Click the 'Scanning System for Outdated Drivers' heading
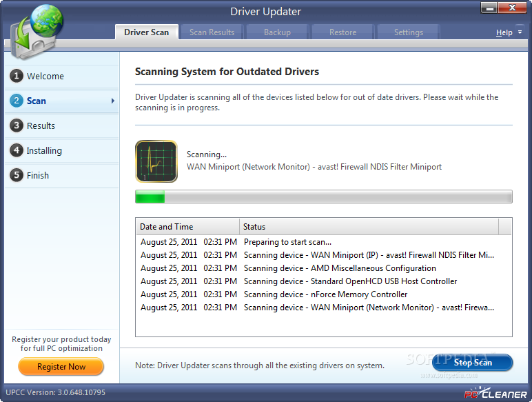The height and width of the screenshot is (402, 532). click(x=227, y=72)
